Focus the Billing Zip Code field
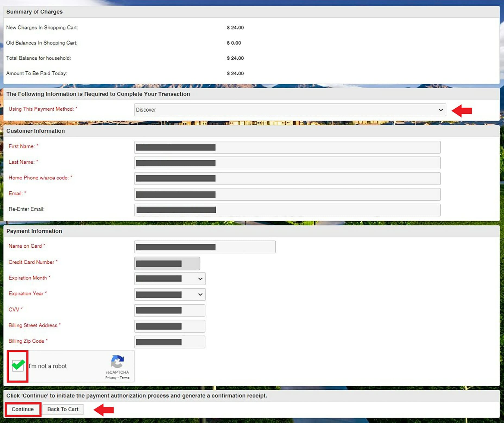Viewport: 504px width, 423px height. [169, 342]
